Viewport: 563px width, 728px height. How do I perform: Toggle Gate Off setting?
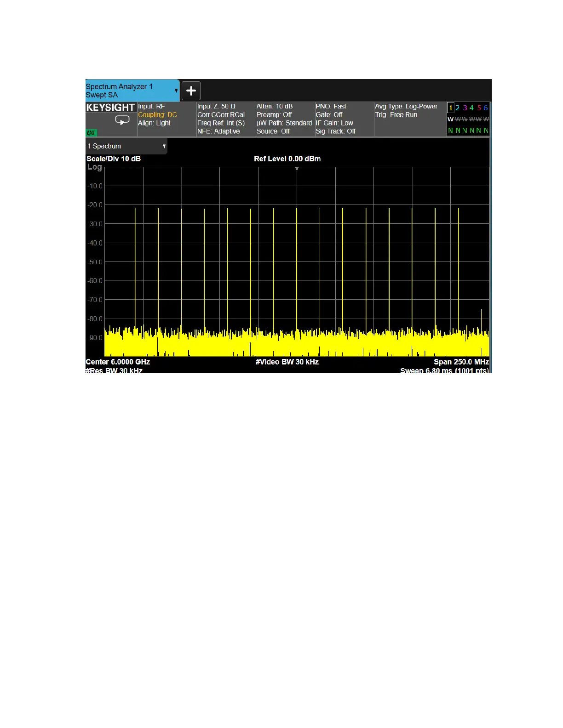pos(329,115)
